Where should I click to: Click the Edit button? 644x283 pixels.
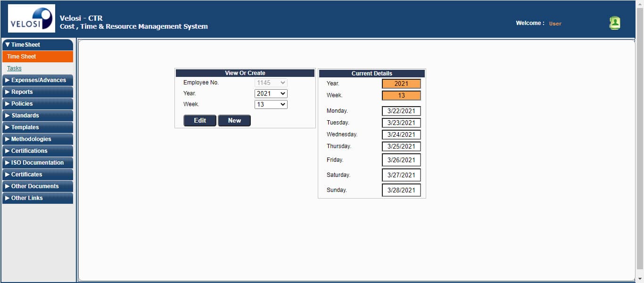pyautogui.click(x=200, y=121)
